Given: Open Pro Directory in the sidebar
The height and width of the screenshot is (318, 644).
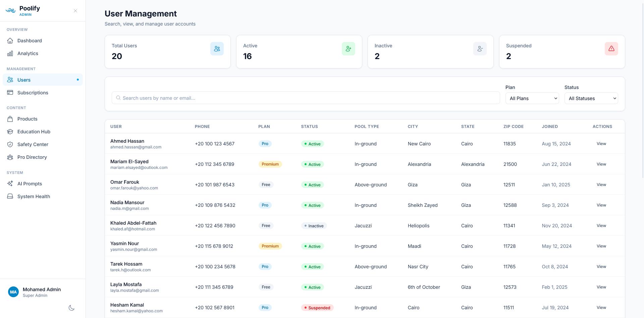Looking at the screenshot, I should (43, 157).
